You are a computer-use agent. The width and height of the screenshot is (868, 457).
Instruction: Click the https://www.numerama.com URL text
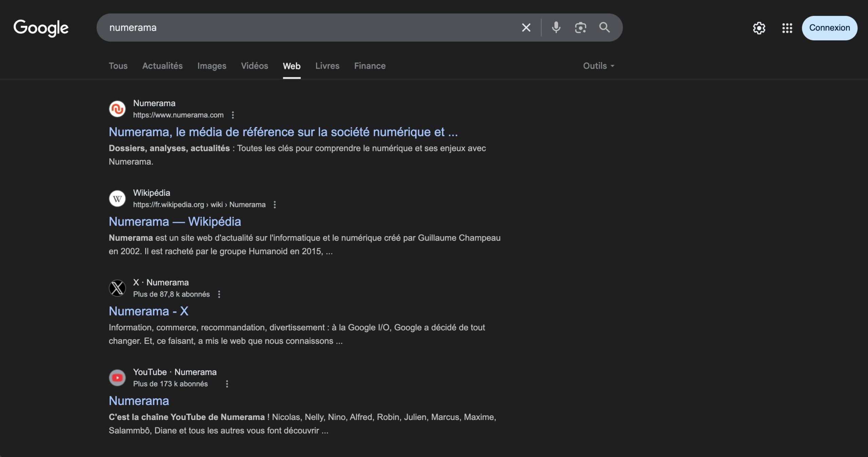click(x=178, y=115)
